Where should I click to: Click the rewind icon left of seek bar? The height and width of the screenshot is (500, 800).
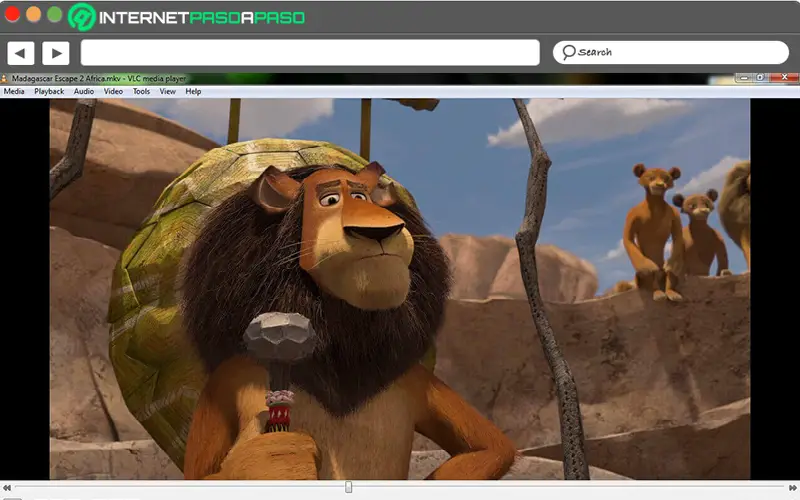click(x=6, y=488)
